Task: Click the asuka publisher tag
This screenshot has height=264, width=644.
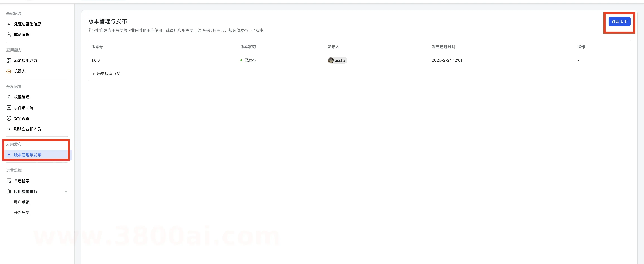Action: click(340, 60)
